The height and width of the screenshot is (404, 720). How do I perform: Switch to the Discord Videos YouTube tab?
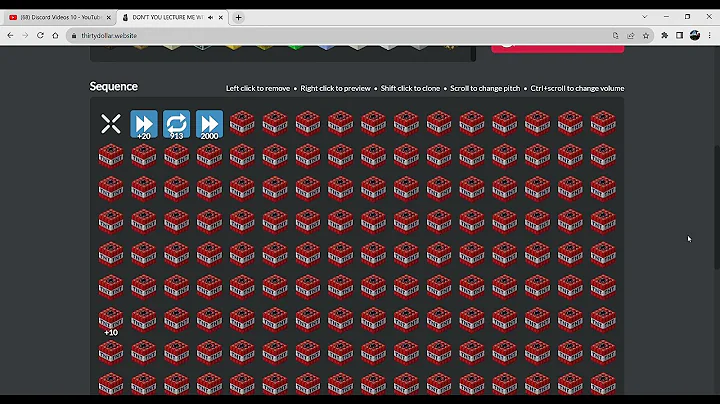[60, 17]
